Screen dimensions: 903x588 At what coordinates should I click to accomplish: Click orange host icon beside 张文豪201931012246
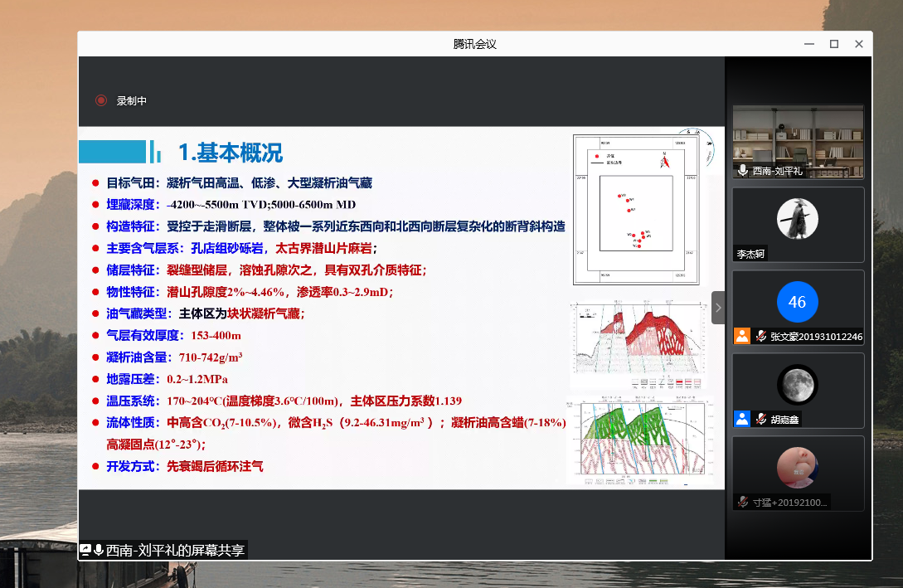(x=742, y=336)
